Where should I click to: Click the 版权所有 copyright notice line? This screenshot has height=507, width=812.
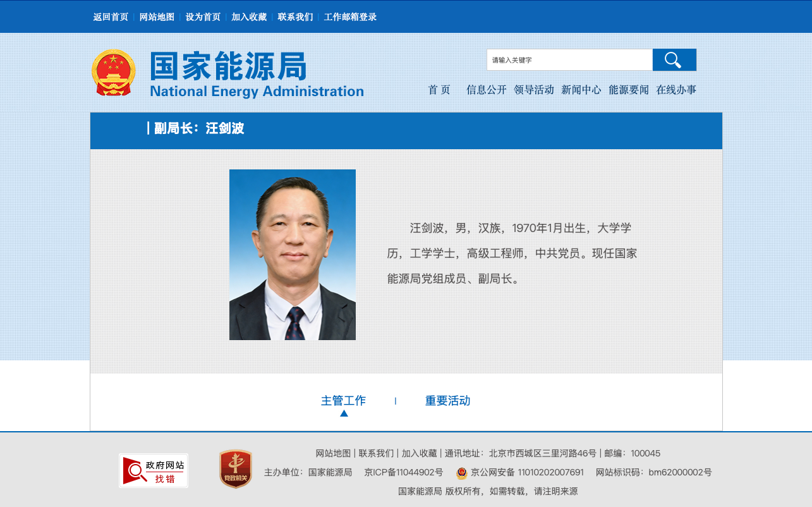[488, 491]
